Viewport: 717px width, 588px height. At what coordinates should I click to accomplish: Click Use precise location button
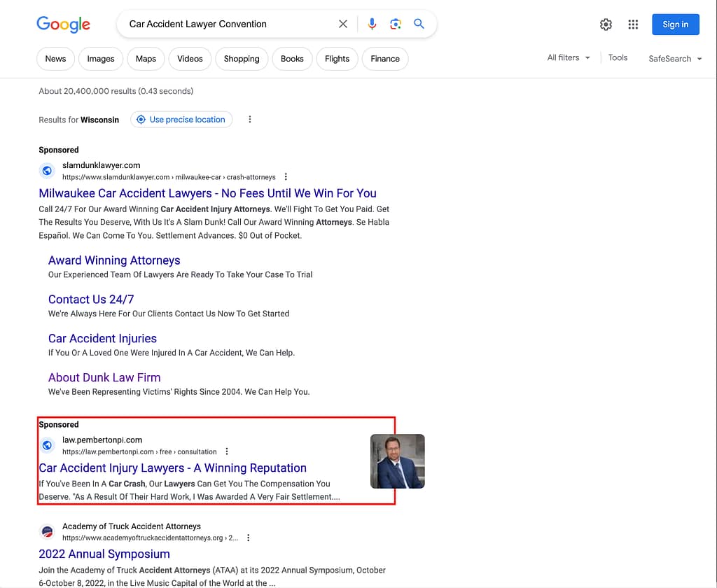[181, 119]
